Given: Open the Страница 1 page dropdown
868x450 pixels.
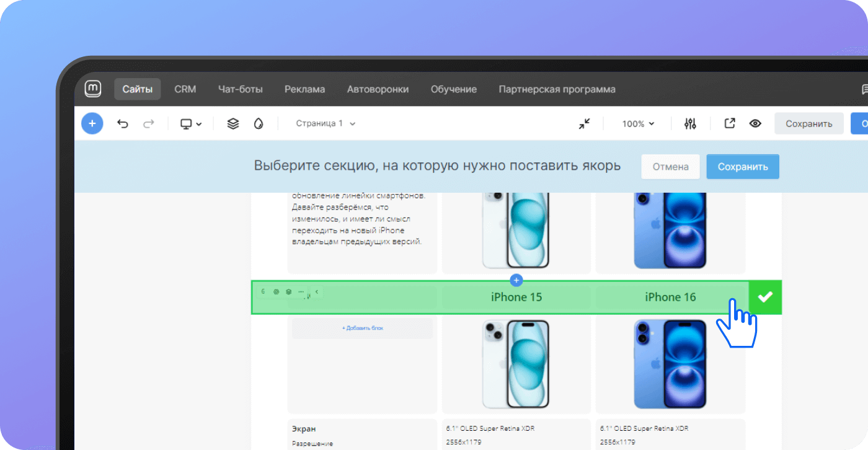Looking at the screenshot, I should click(x=326, y=123).
